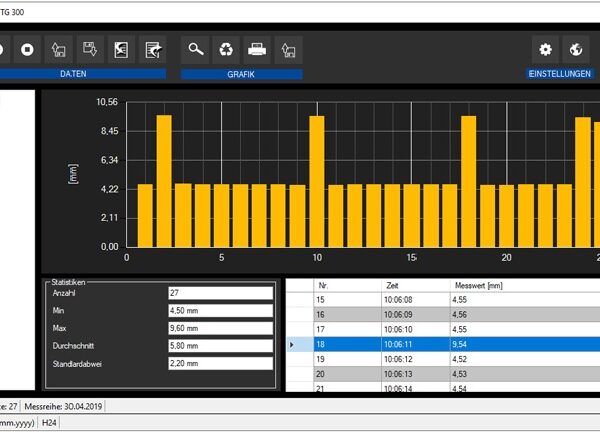600x432 pixels.
Task: Click x-axis tick label 15
Action: pos(411,258)
